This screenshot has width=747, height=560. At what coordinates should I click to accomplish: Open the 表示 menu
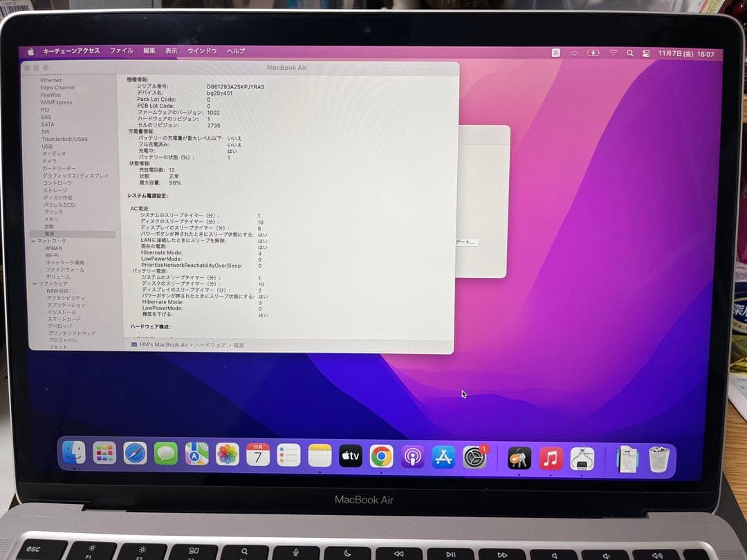click(x=172, y=50)
